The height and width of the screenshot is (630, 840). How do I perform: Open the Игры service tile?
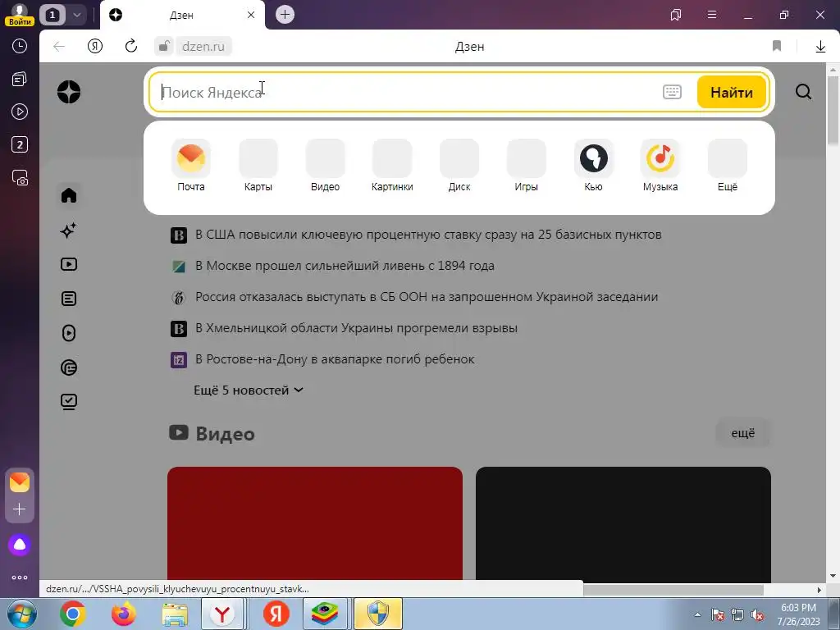point(526,158)
